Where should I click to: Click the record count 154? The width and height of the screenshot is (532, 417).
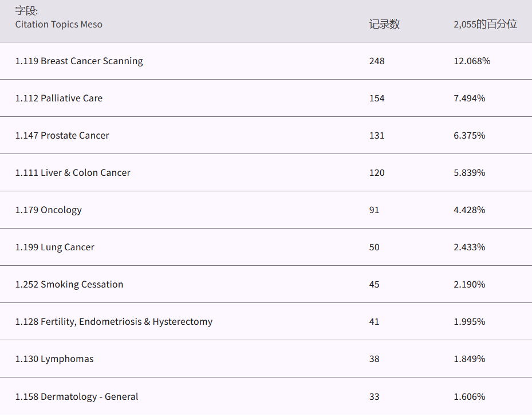pyautogui.click(x=377, y=98)
